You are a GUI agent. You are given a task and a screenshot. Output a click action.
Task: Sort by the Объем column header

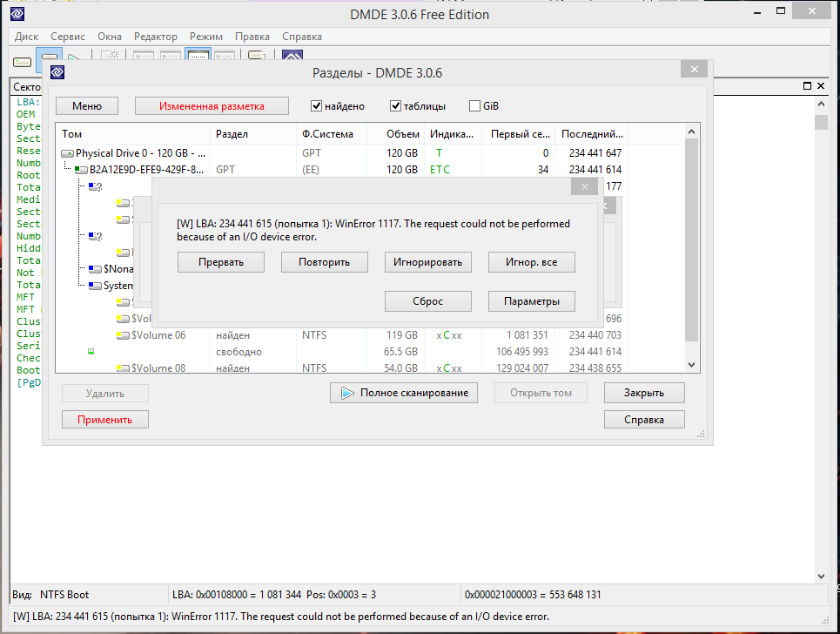396,134
